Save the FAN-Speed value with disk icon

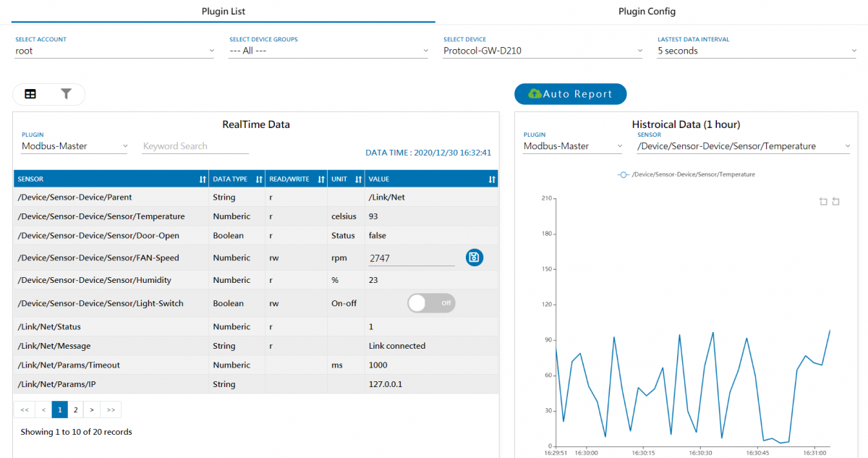pyautogui.click(x=474, y=258)
